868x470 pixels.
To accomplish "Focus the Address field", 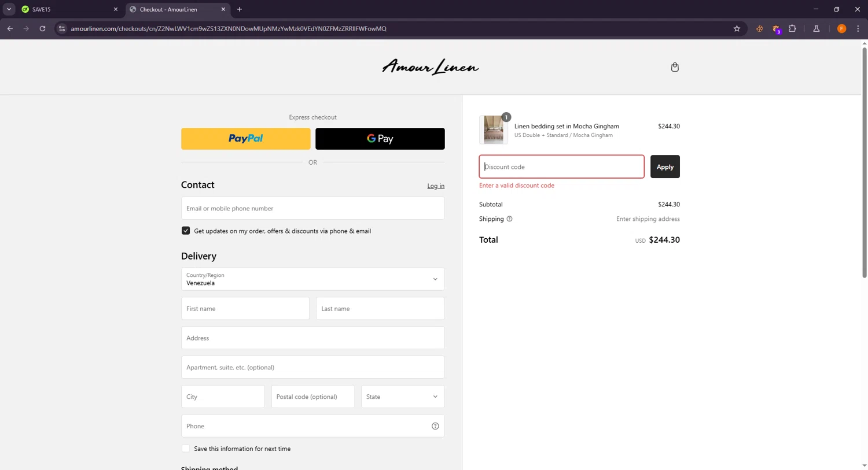I will 312,338.
